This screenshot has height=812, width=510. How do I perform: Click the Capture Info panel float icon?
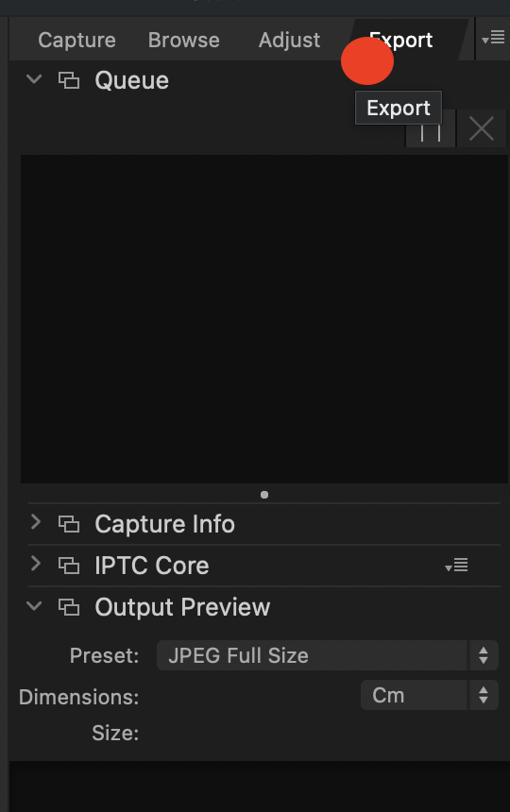click(69, 524)
